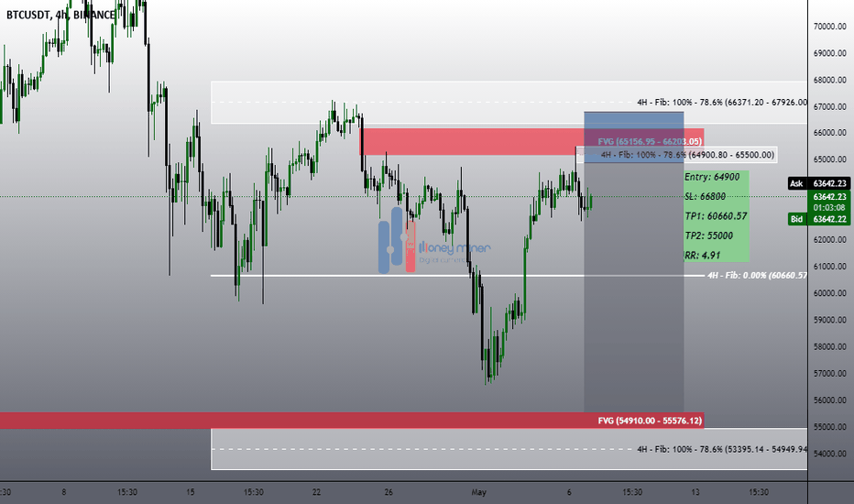Click the 55000.00 price axis label
Screen dimensions: 854x504
(829, 427)
